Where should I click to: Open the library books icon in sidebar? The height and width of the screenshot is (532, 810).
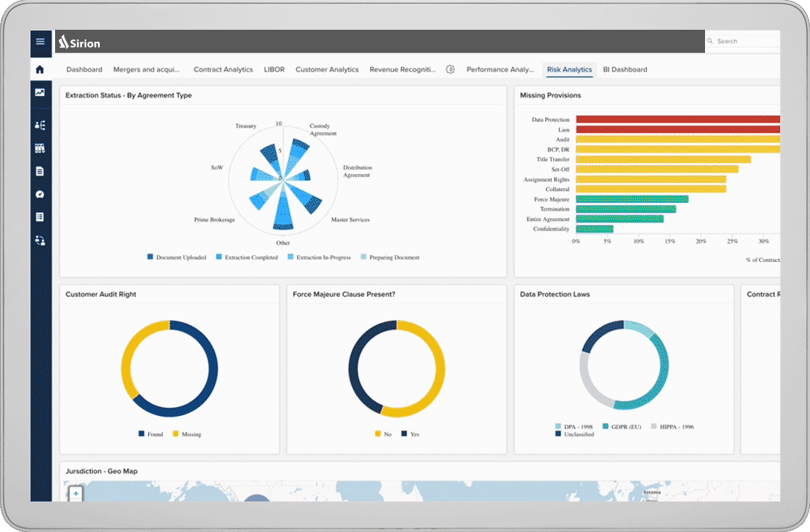click(x=40, y=148)
